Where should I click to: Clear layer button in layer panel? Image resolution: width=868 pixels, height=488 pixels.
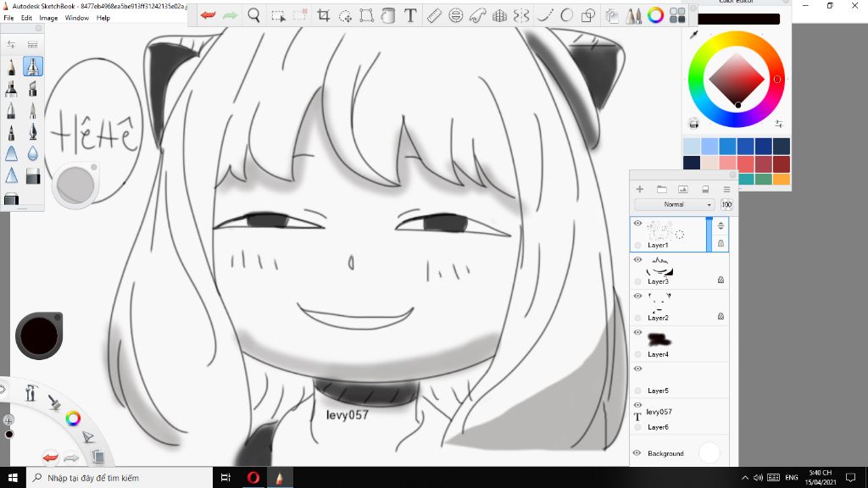pyautogui.click(x=705, y=189)
